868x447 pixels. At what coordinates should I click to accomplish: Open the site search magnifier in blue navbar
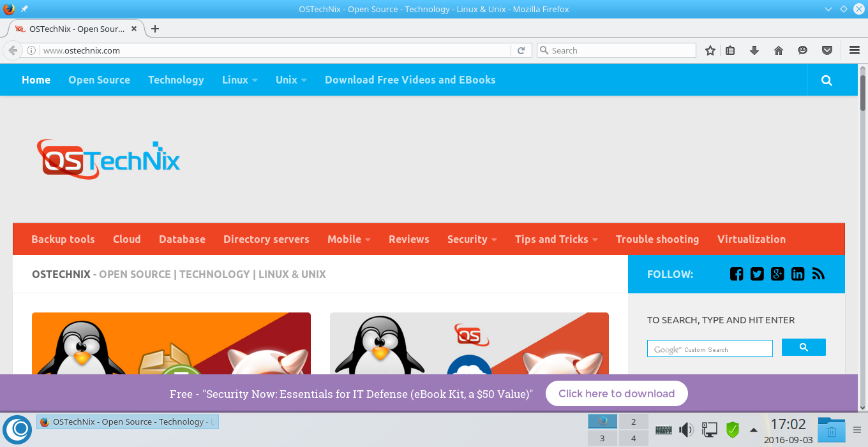pyautogui.click(x=827, y=80)
